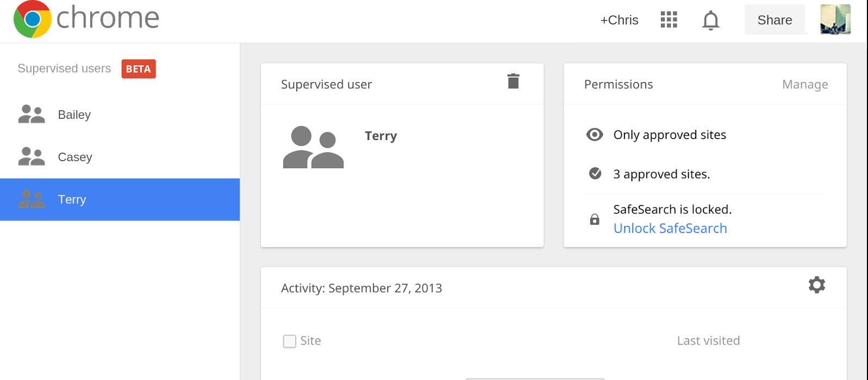Viewport: 868px width, 380px height.
Task: Open the notifications bell
Action: click(x=710, y=21)
